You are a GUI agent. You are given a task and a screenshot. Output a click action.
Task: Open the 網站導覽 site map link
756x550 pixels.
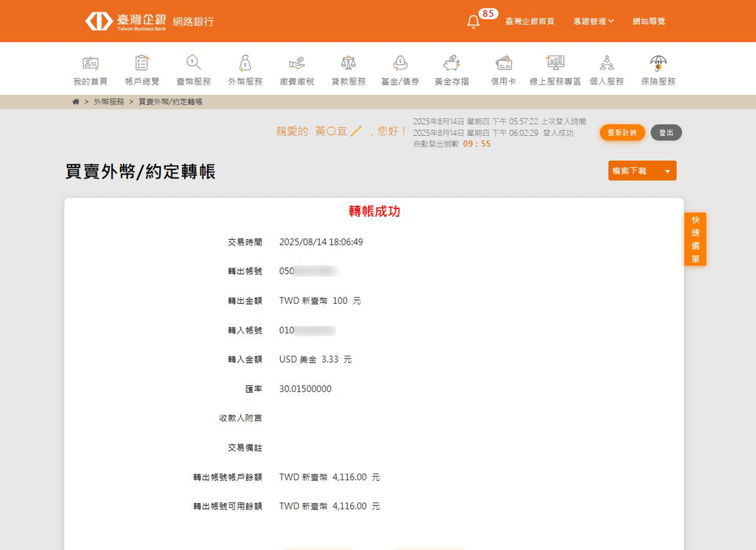coord(649,22)
